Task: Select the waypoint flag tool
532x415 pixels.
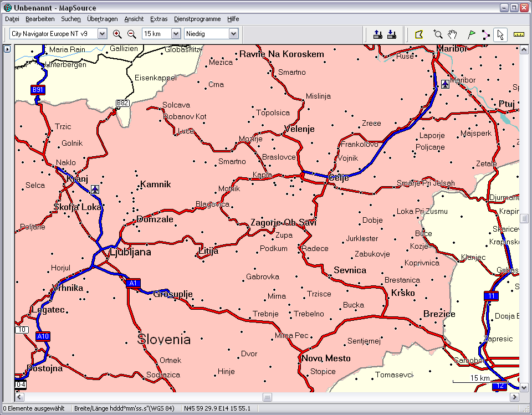Action: (x=471, y=34)
